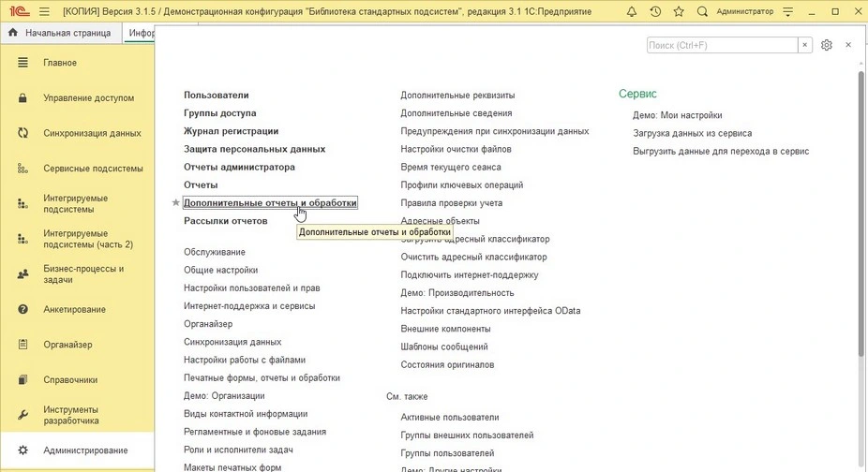Click inside the Поиск search field
This screenshot has width=868, height=472.
click(x=720, y=45)
